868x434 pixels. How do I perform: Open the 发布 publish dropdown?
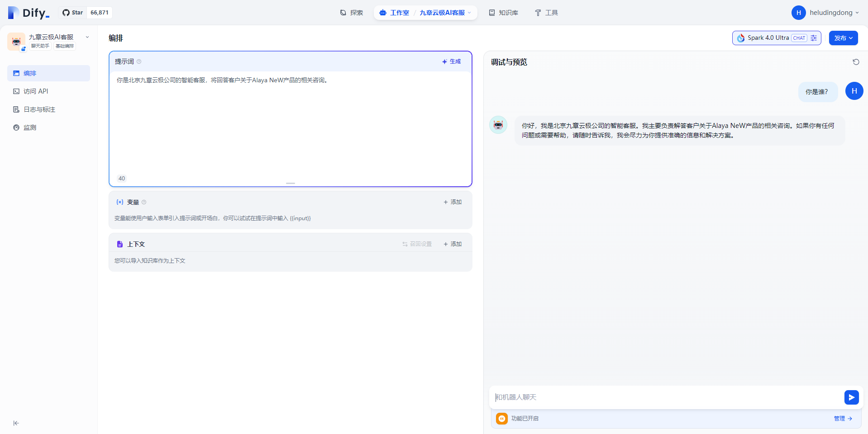click(843, 38)
